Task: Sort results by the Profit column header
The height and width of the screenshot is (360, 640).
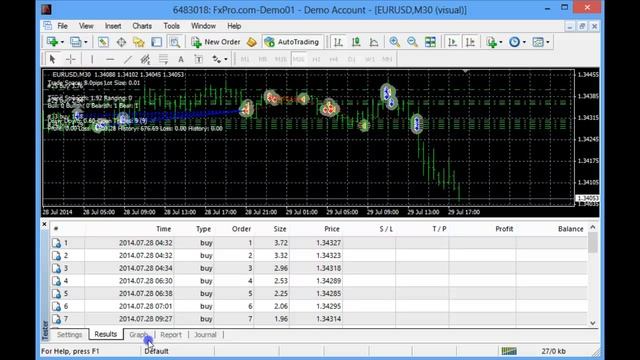Action: (504, 229)
